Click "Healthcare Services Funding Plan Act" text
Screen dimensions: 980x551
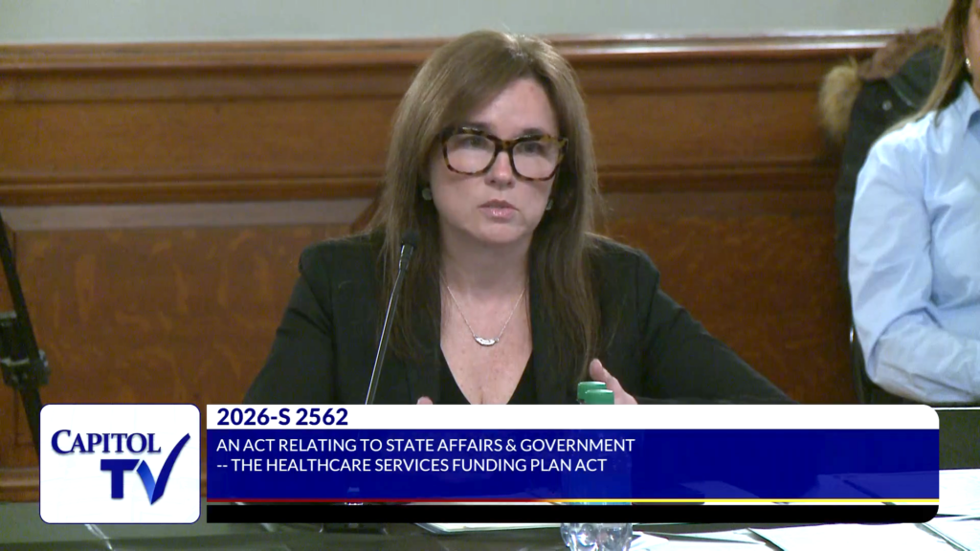pyautogui.click(x=412, y=466)
